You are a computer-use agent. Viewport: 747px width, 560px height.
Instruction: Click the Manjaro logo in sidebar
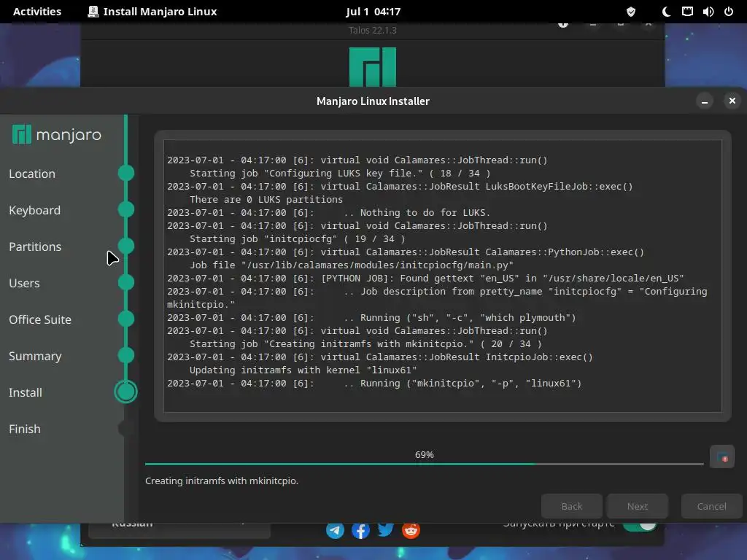57,135
